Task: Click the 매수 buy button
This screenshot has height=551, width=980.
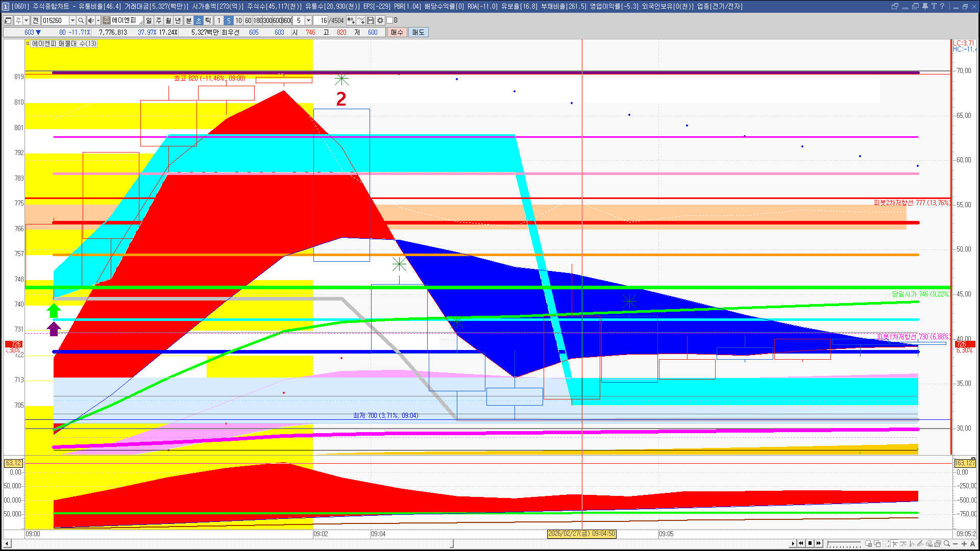Action: (397, 32)
